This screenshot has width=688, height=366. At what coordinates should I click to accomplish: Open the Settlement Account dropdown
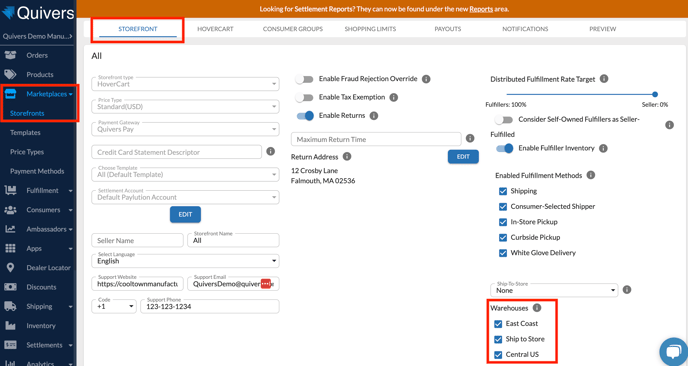coord(185,197)
